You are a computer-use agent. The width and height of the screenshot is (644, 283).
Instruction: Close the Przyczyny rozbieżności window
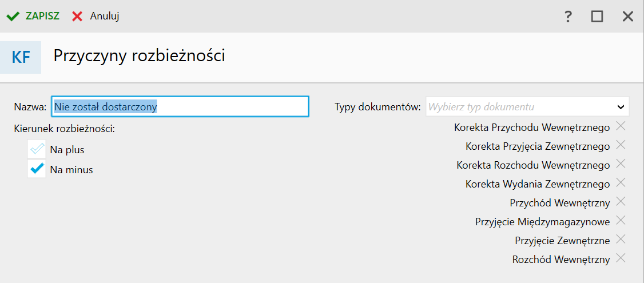click(x=628, y=17)
